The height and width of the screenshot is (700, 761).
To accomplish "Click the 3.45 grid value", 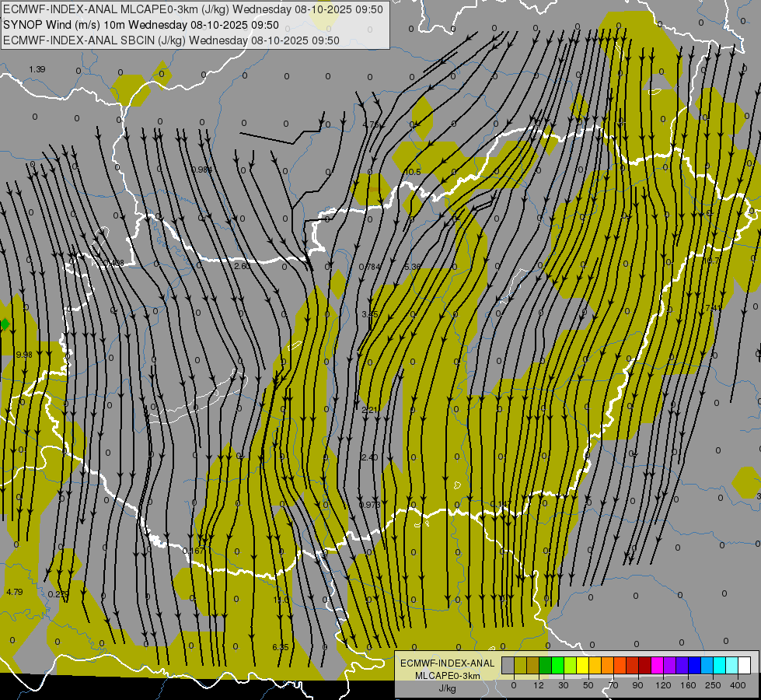I will (370, 314).
